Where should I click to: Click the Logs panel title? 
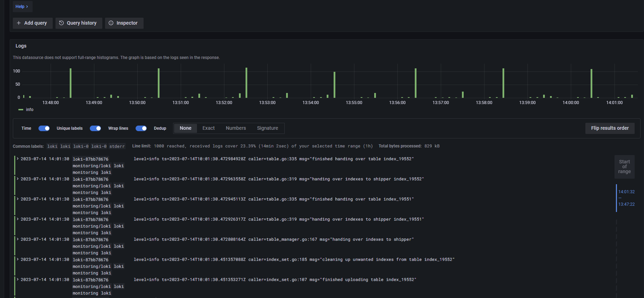click(x=21, y=46)
